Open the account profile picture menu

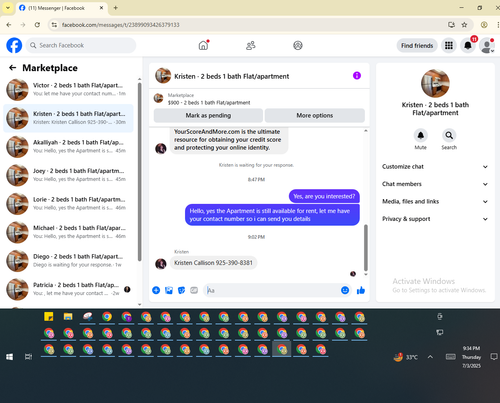tap(487, 45)
